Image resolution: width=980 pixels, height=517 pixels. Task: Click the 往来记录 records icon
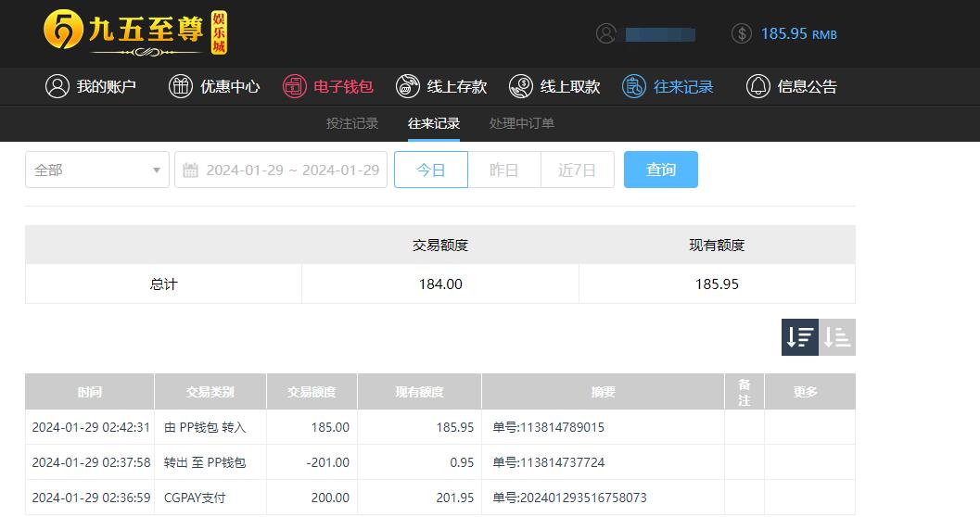(634, 86)
